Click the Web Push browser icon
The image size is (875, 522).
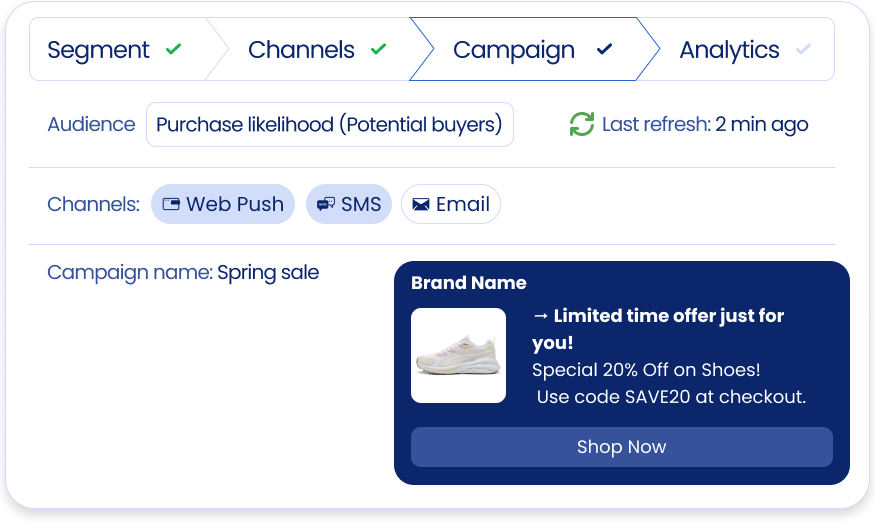pos(171,204)
